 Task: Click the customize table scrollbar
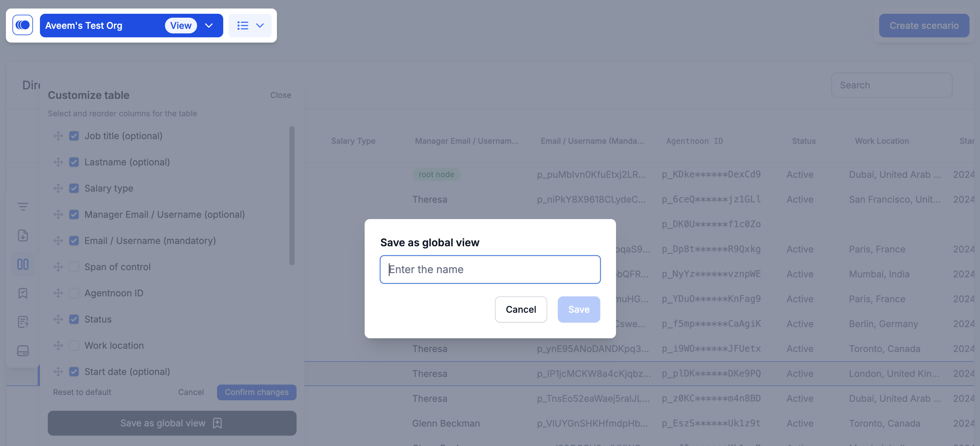[x=292, y=195]
